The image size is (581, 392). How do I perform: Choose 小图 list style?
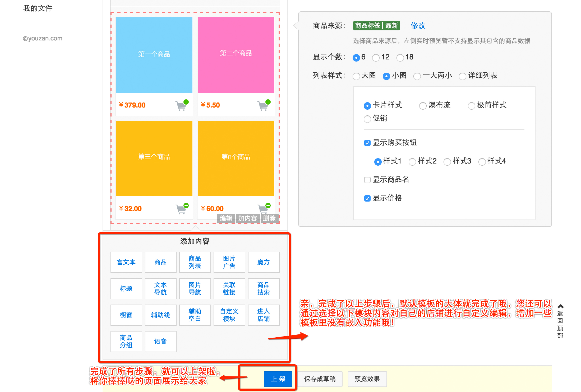[386, 76]
